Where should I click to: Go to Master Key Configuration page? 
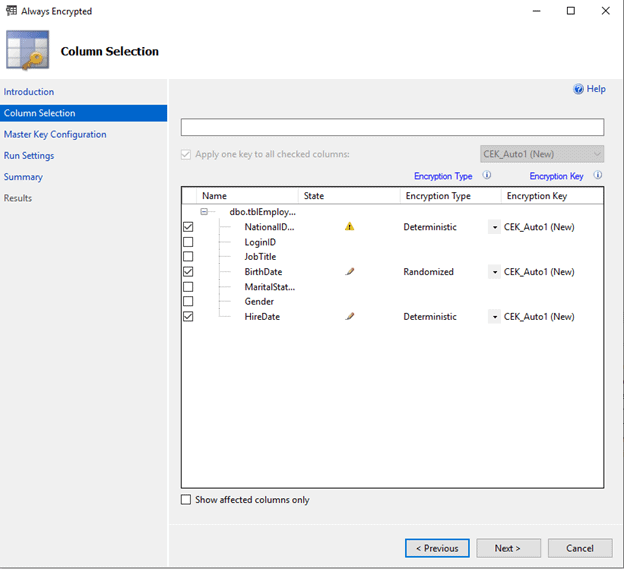click(55, 134)
